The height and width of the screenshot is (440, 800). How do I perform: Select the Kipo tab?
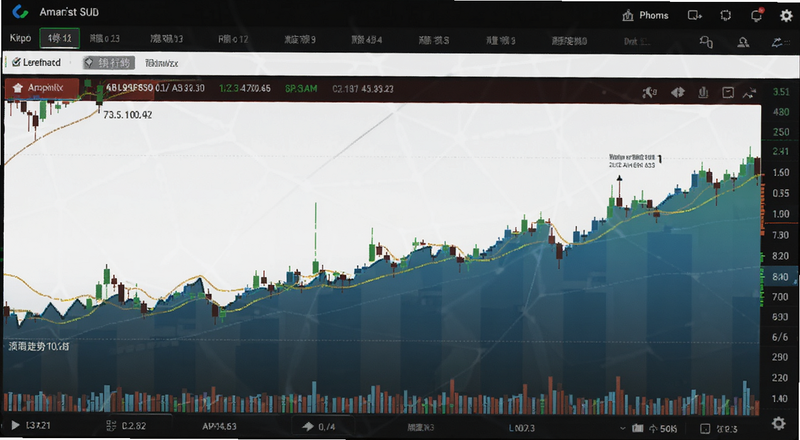[x=20, y=38]
